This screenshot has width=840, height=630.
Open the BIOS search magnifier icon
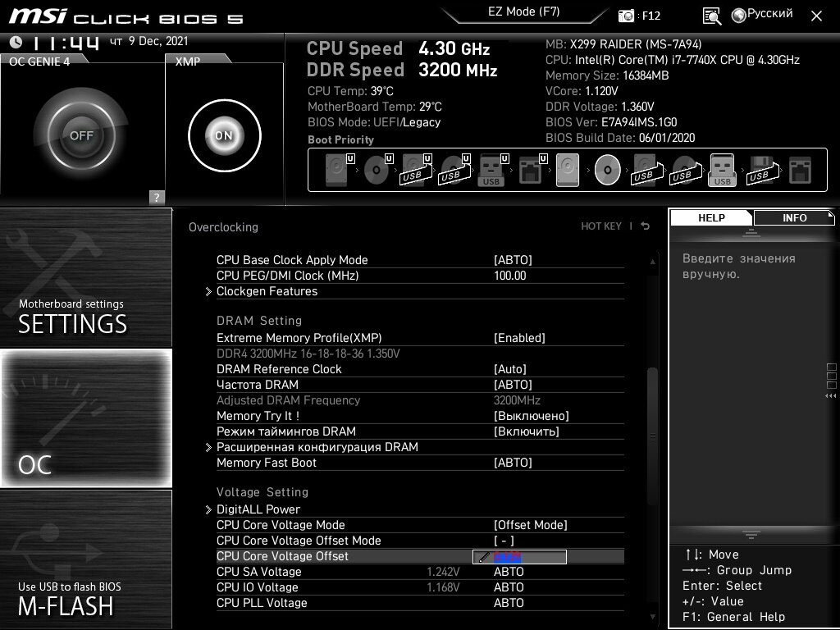click(711, 16)
